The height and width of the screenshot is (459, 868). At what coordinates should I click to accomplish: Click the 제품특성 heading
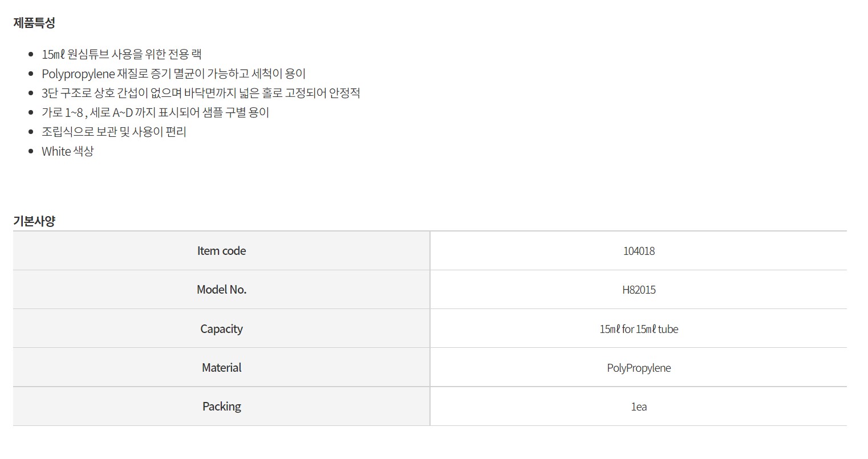pos(34,23)
